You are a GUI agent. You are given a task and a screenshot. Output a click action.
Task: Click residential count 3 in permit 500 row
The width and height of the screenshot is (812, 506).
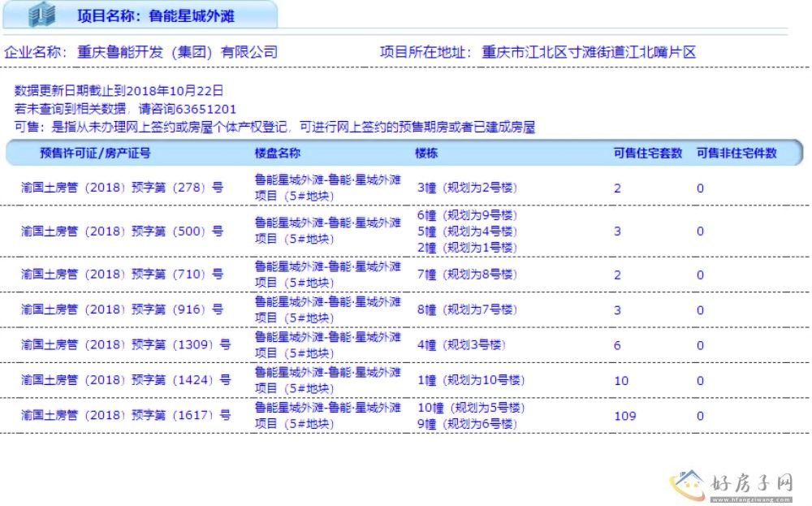click(617, 231)
